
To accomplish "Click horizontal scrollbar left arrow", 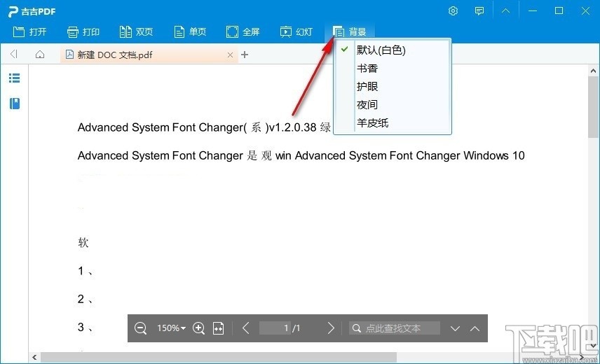I will 34,358.
